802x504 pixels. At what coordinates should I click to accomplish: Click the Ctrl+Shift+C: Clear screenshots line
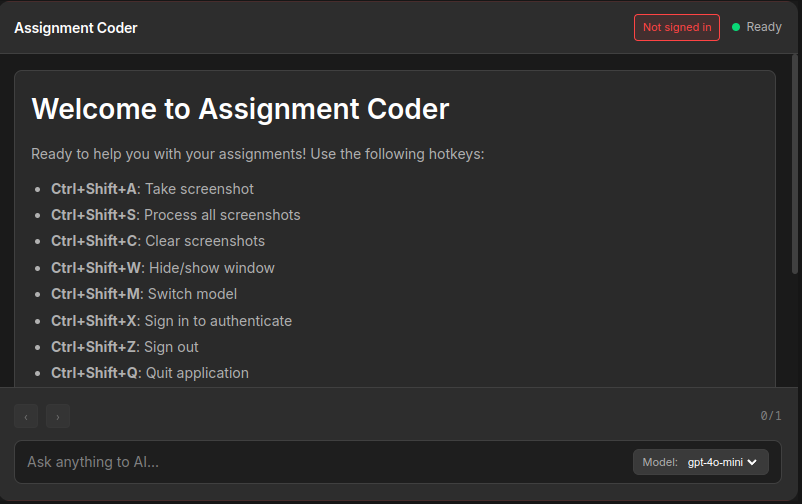point(158,241)
